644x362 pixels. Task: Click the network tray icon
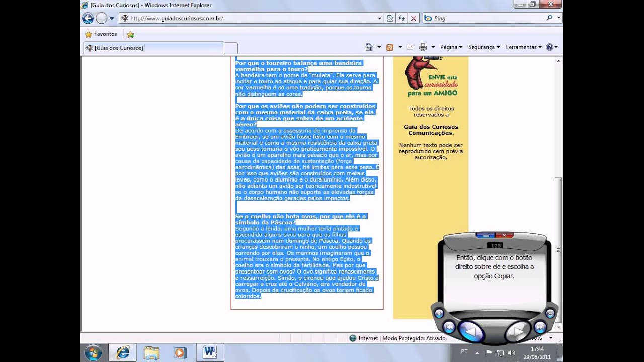coord(500,352)
